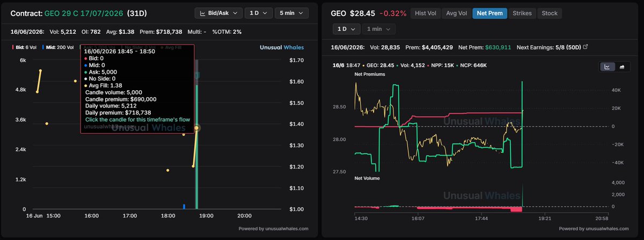This screenshot has height=240, width=644.
Task: Open the 1 D dropdown in GEO panel
Action: click(346, 29)
